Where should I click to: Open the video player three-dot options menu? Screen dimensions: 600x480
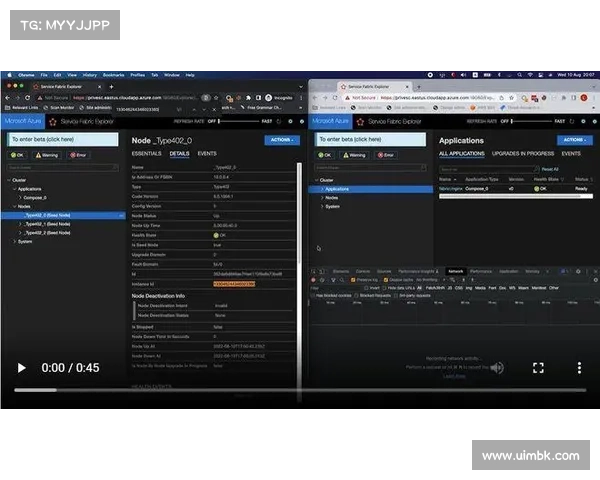tap(579, 368)
